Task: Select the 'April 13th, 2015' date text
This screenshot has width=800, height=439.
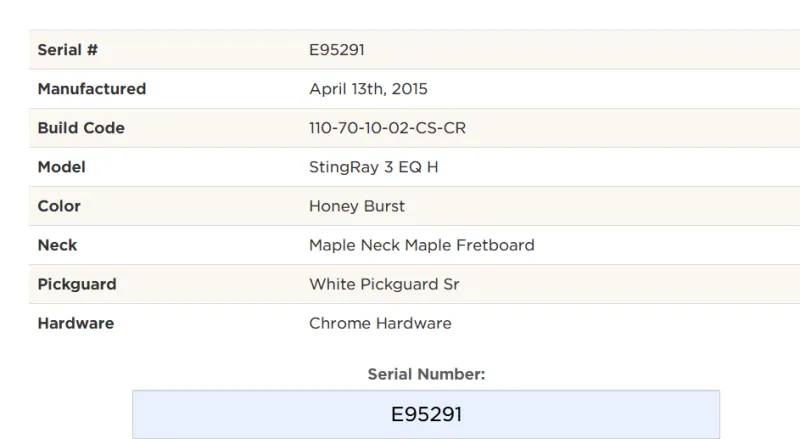Action: 368,89
